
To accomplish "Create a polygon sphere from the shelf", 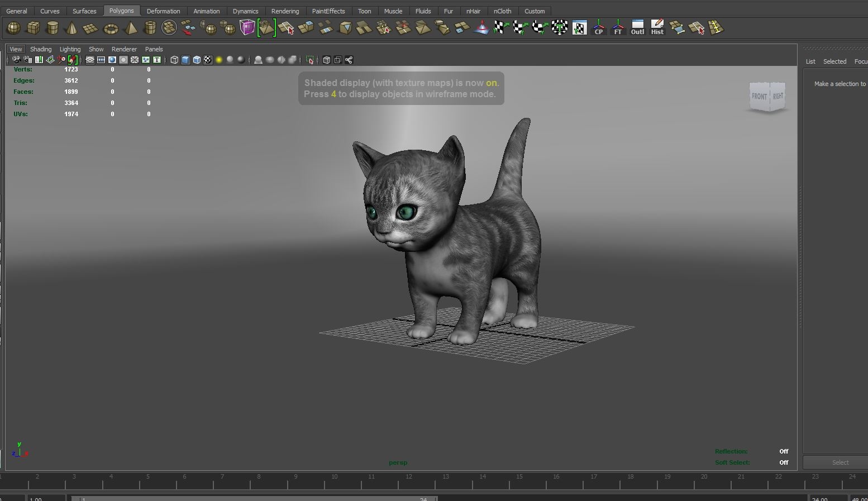I will [13, 27].
